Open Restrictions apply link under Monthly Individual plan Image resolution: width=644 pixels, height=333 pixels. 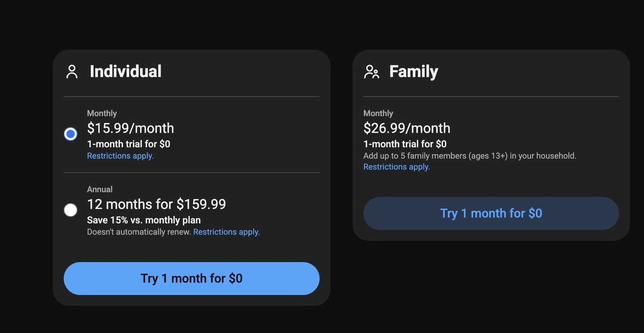click(x=120, y=156)
